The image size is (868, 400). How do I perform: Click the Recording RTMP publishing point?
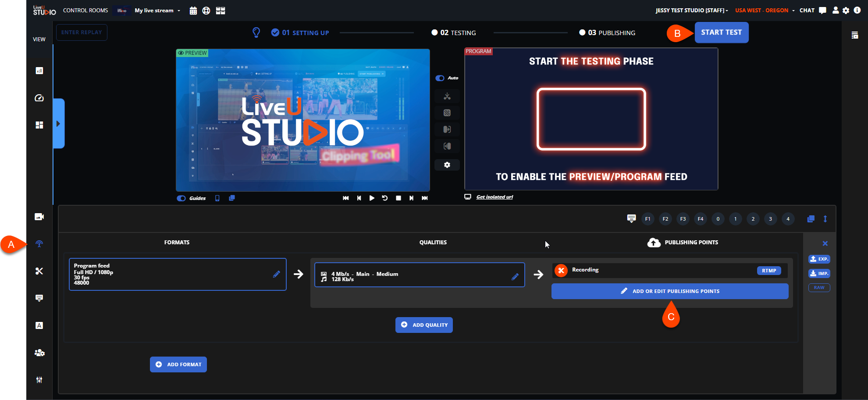(670, 271)
